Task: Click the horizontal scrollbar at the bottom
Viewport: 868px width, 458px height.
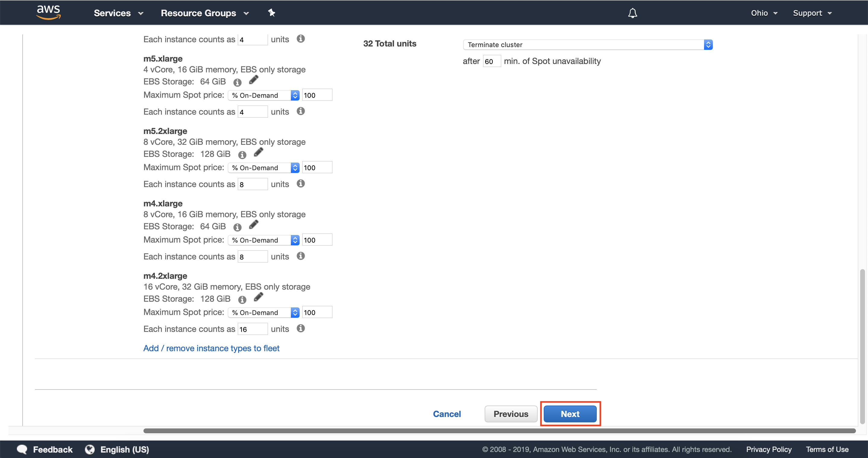Action: pyautogui.click(x=499, y=431)
